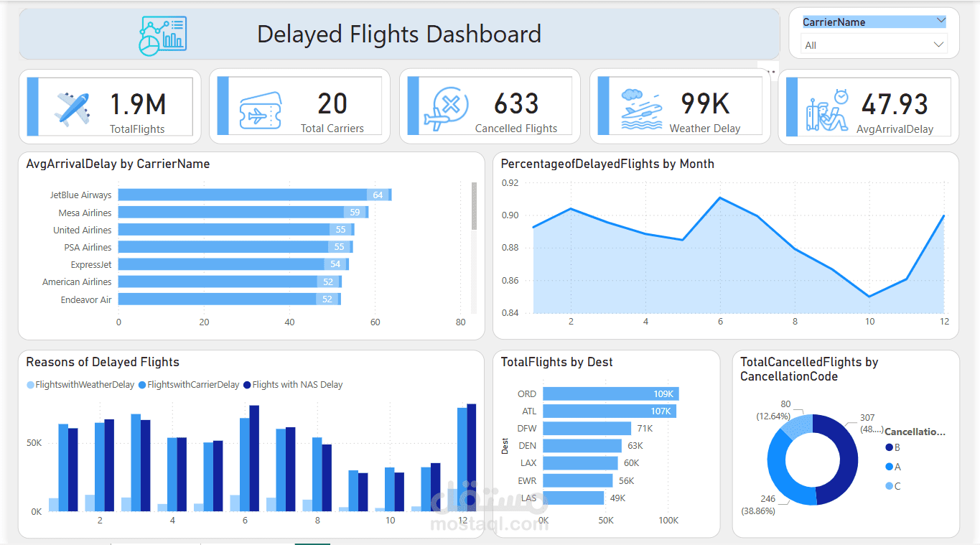Click the Cancellatio... legend title
The image size is (980, 545).
(915, 432)
